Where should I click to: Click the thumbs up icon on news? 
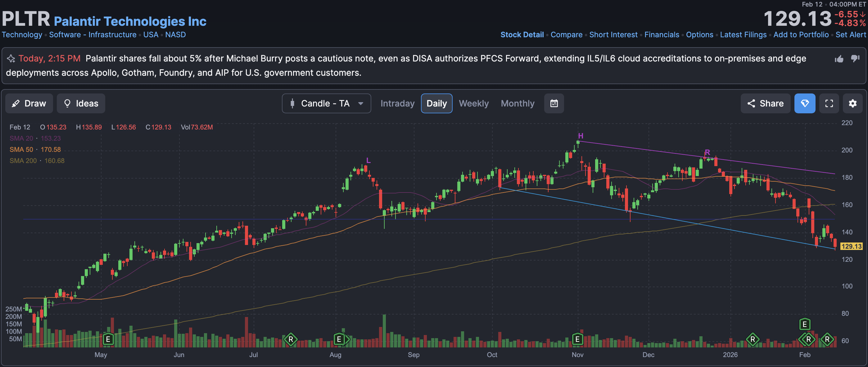[x=839, y=59]
